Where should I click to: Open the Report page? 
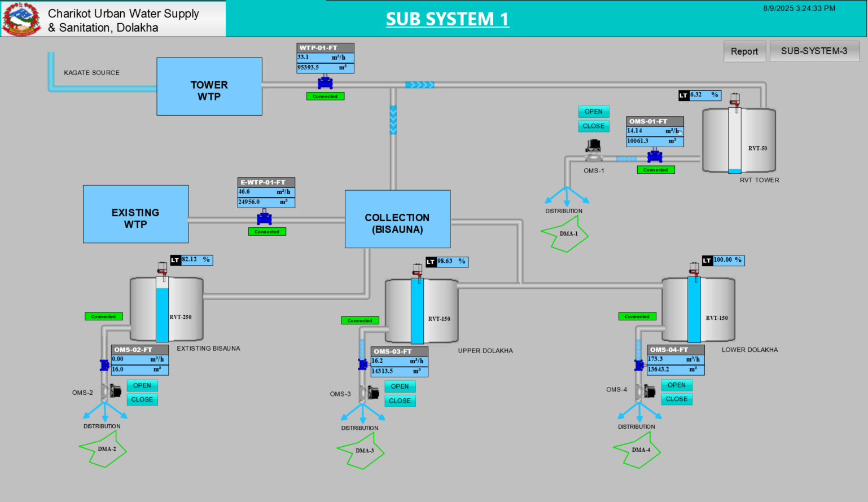click(x=744, y=51)
